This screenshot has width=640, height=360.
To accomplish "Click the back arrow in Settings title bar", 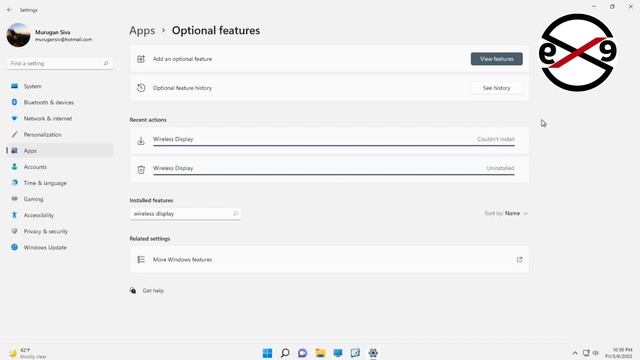I will [x=9, y=10].
